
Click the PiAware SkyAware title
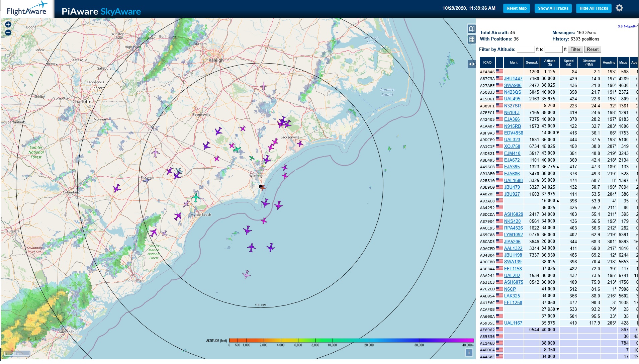[x=101, y=12]
